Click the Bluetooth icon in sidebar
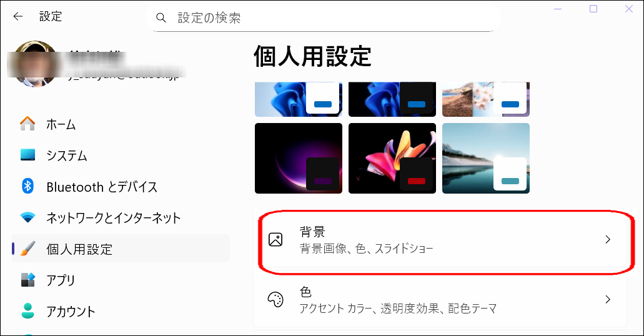Image resolution: width=644 pixels, height=336 pixels. point(27,186)
